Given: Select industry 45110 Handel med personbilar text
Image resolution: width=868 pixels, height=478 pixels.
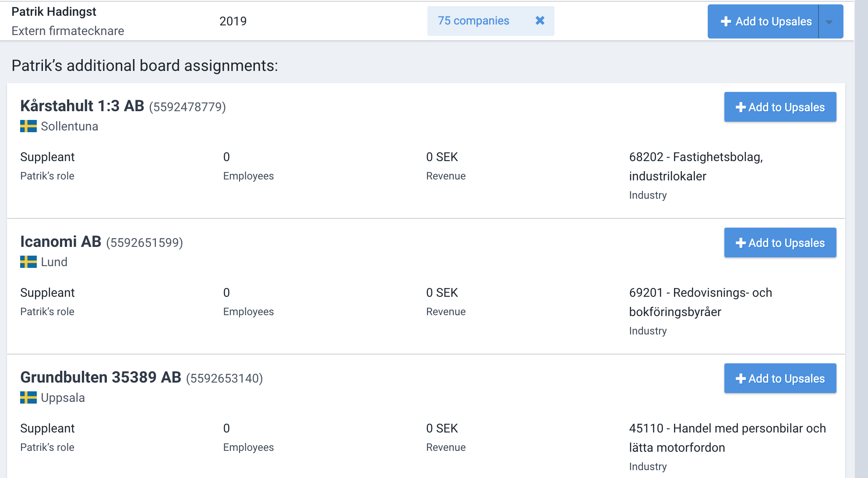Looking at the screenshot, I should tap(727, 438).
